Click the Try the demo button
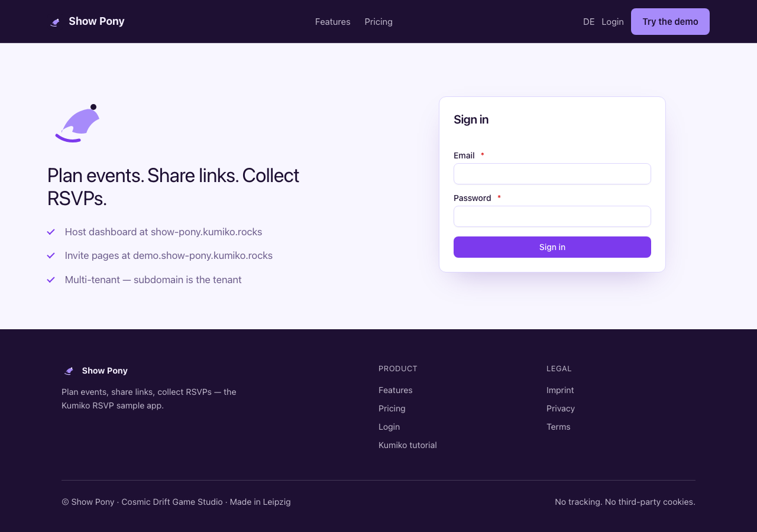 [x=670, y=21]
